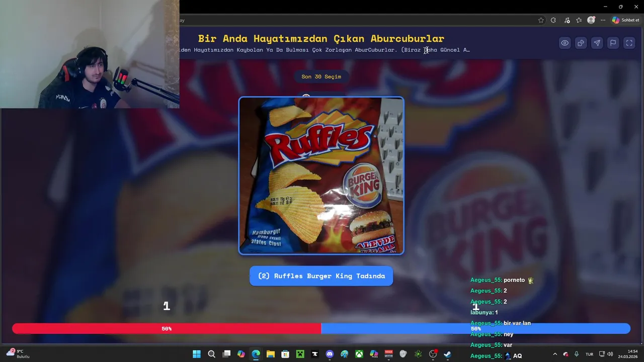This screenshot has height=362, width=644.
Task: Open File Explorer from taskbar
Action: 271,354
